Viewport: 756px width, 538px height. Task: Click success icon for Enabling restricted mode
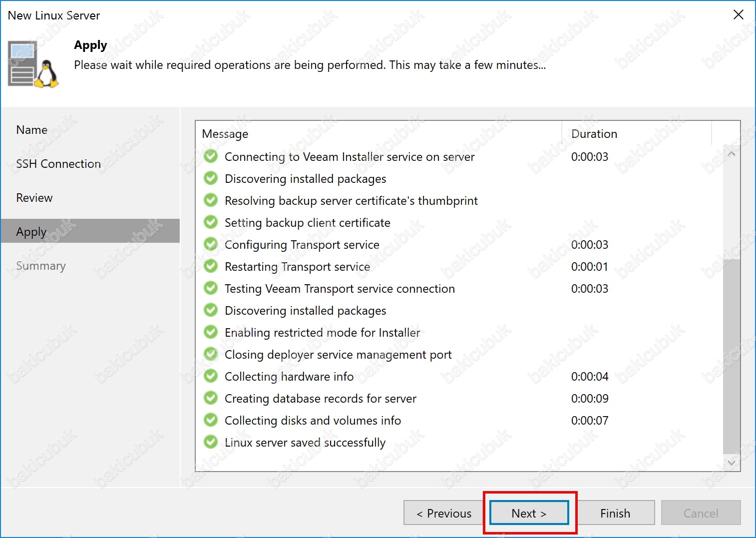pyautogui.click(x=211, y=332)
